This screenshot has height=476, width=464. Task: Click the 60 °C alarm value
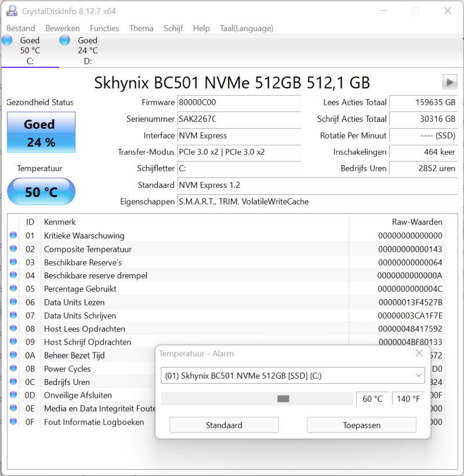coord(372,398)
